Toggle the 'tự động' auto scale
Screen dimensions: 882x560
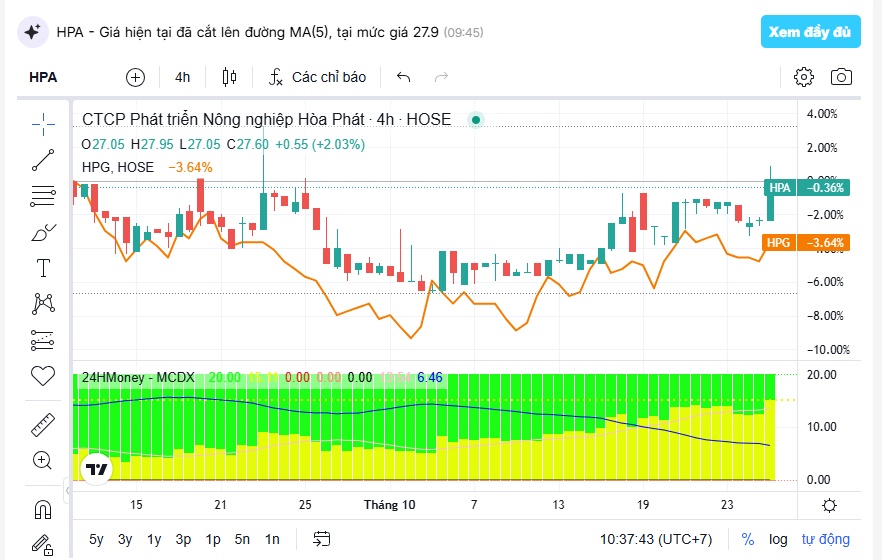coord(826,539)
